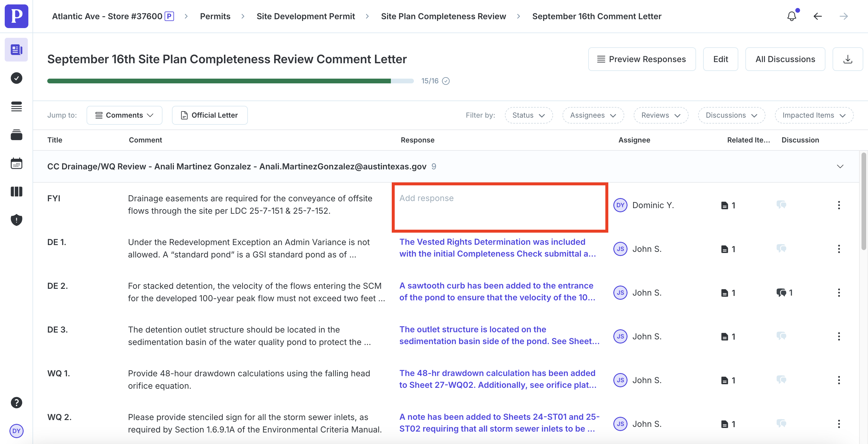Go to Site Plan Completeness Review breadcrumb
Image resolution: width=868 pixels, height=444 pixels.
pyautogui.click(x=443, y=16)
